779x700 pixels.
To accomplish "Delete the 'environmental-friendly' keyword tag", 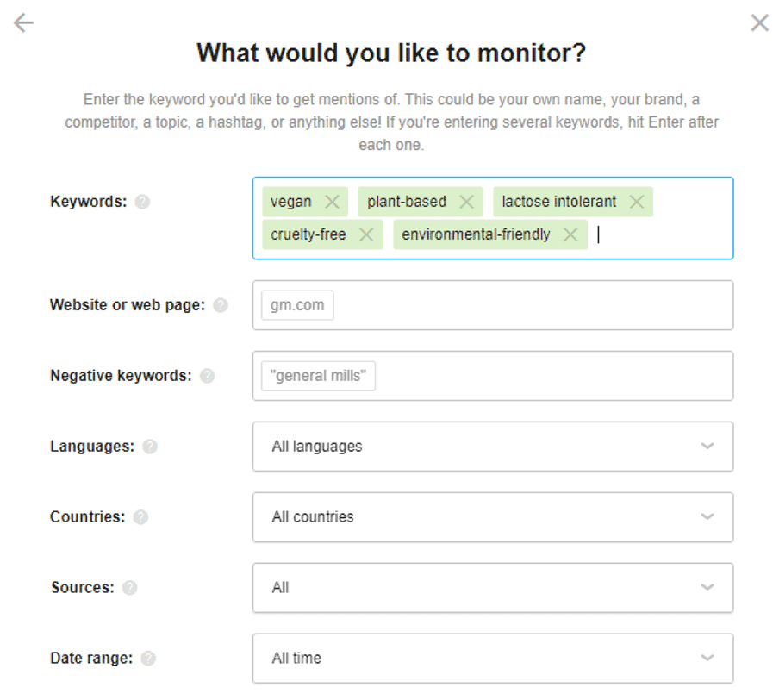I will point(570,234).
